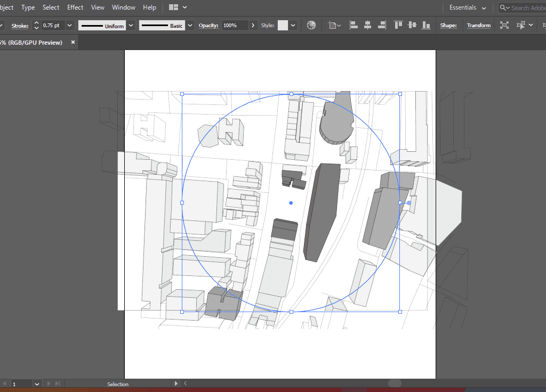
Task: Click the Transform panel link
Action: [x=478, y=26]
